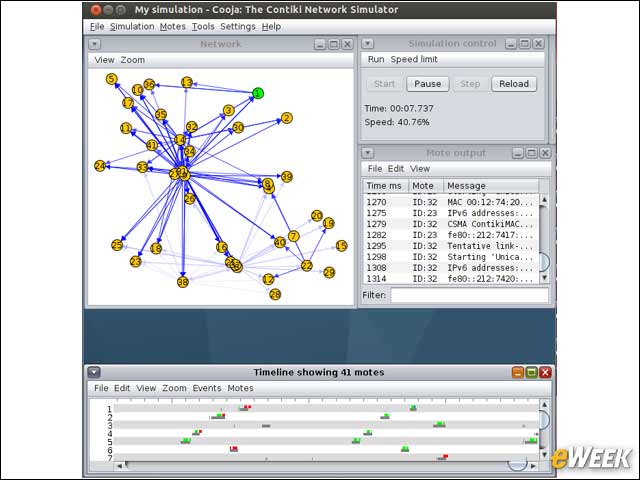640x480 pixels.
Task: Open the Motes menu in menu bar
Action: [173, 27]
